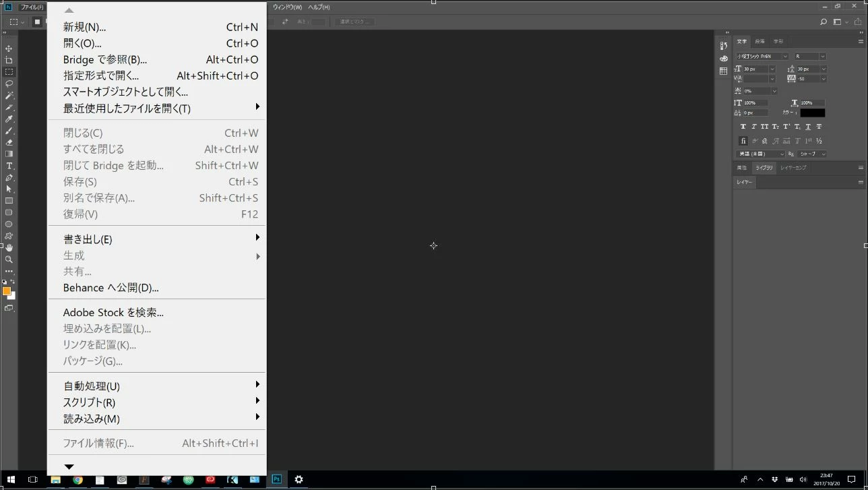Select the Brush tool
This screenshot has height=490, width=868.
[x=9, y=131]
